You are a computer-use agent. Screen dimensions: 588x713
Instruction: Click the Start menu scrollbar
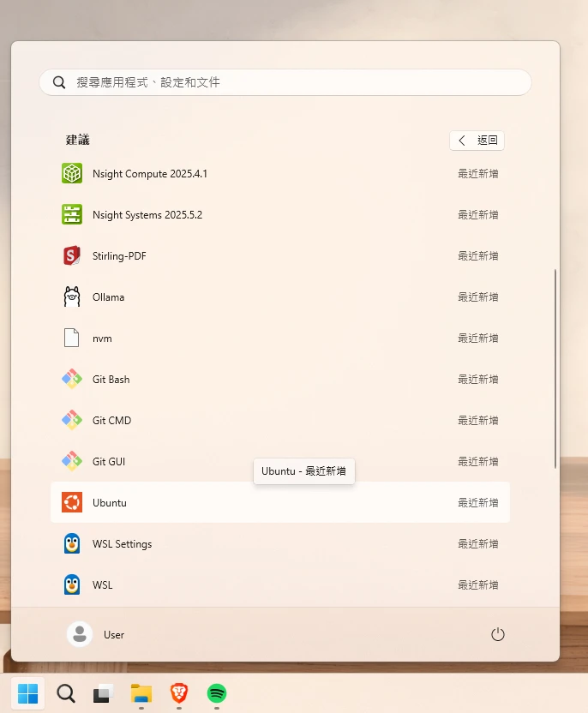click(x=555, y=368)
